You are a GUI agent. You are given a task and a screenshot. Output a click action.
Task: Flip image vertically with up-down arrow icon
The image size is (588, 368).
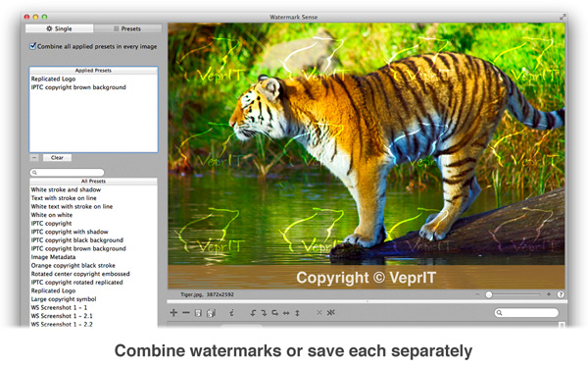pos(297,313)
